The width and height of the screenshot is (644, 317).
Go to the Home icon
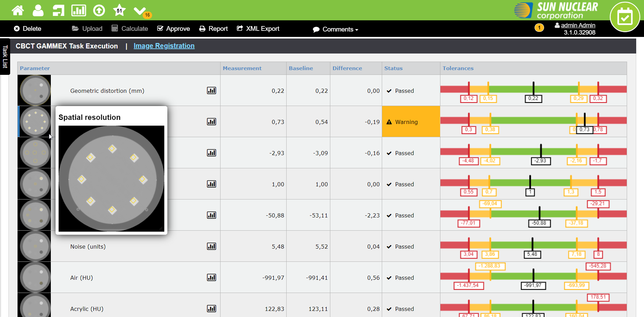click(x=18, y=10)
